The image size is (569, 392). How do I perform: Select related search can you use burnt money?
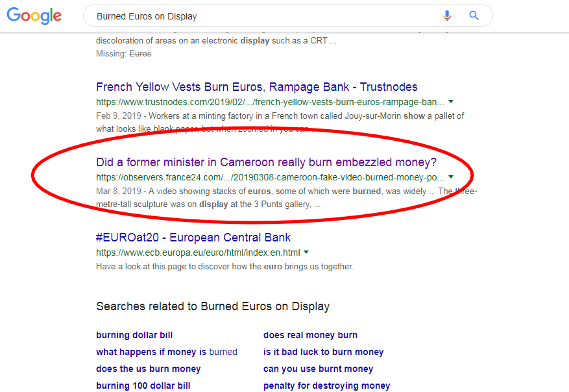pos(319,369)
